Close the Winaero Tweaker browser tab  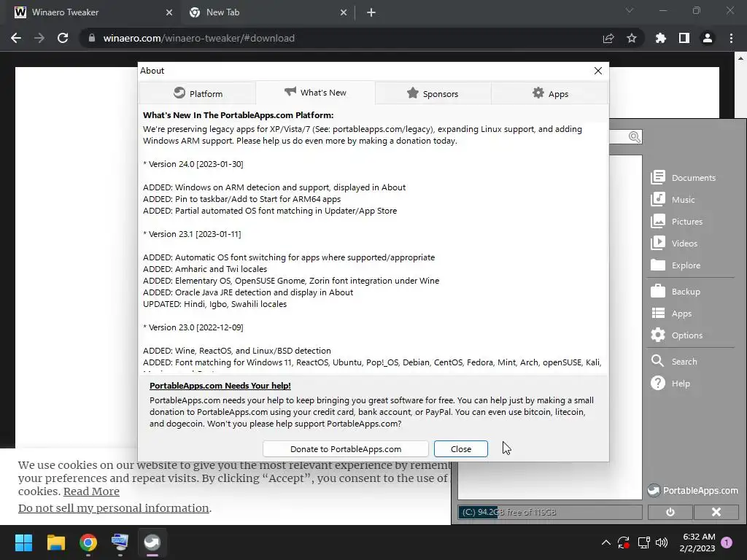169,13
